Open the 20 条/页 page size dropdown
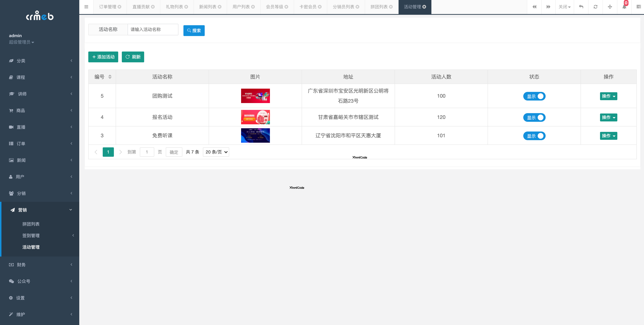 coord(216,152)
